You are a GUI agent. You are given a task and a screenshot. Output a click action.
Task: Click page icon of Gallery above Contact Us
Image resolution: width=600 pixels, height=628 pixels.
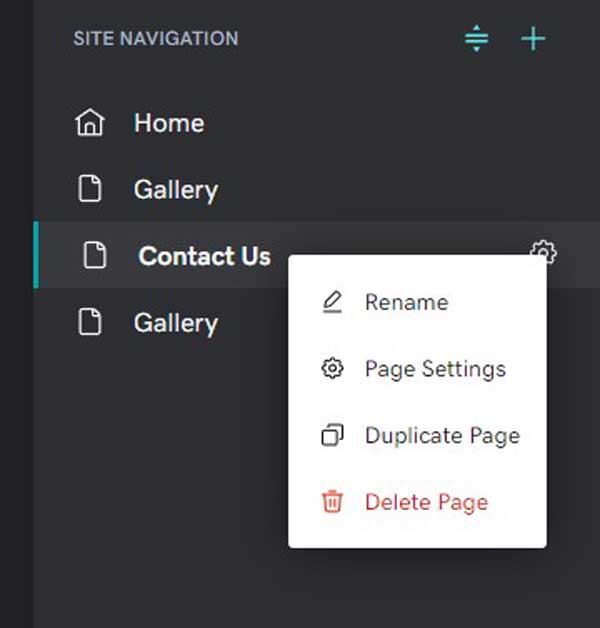90,188
